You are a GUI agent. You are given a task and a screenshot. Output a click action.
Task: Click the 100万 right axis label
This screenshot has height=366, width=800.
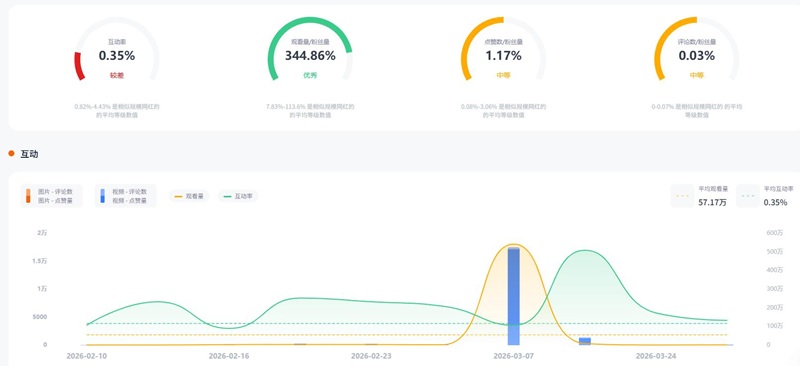click(x=774, y=326)
